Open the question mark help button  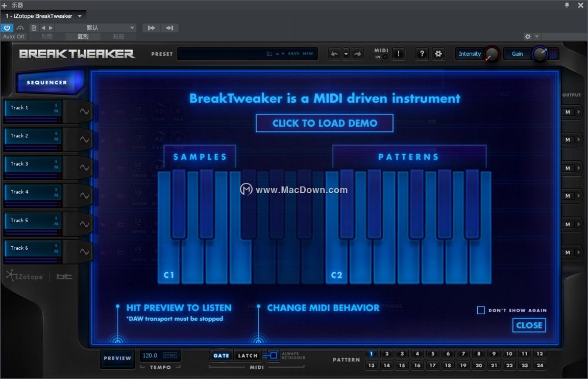tap(422, 54)
